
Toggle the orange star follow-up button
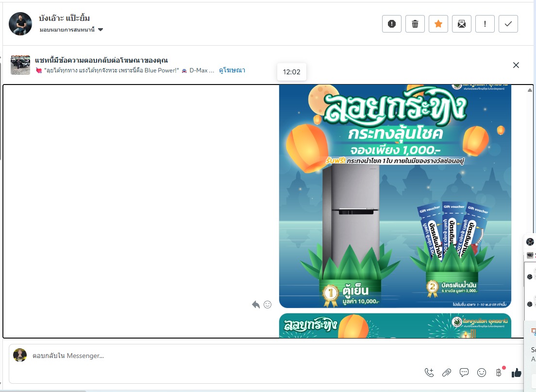438,24
